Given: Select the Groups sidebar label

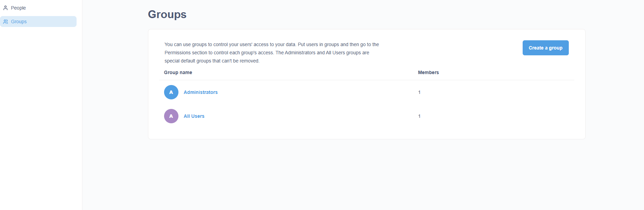Looking at the screenshot, I should pos(19,22).
